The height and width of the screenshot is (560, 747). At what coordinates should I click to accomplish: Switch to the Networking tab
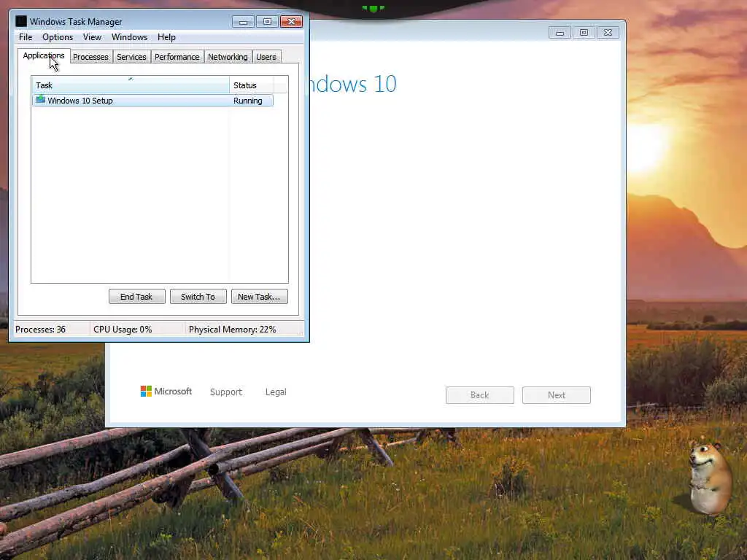click(228, 57)
